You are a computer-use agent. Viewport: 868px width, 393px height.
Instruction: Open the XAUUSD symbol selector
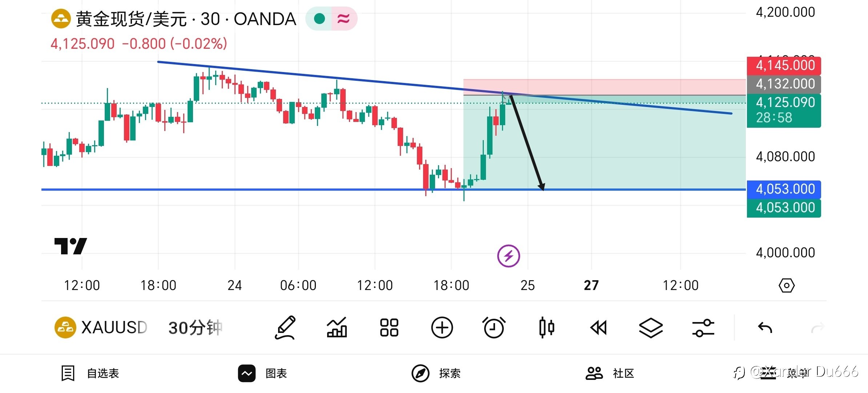[102, 327]
